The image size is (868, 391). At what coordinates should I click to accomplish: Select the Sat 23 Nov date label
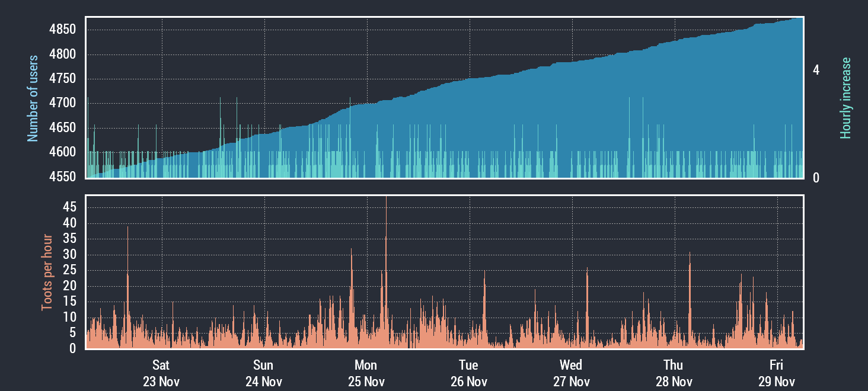pos(161,373)
